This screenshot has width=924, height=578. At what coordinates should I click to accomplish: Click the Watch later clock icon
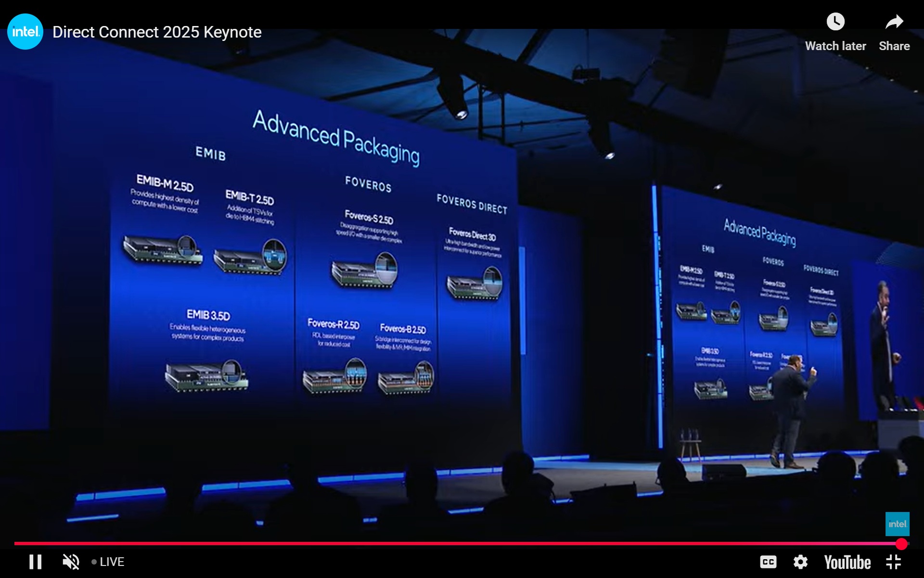(x=835, y=22)
